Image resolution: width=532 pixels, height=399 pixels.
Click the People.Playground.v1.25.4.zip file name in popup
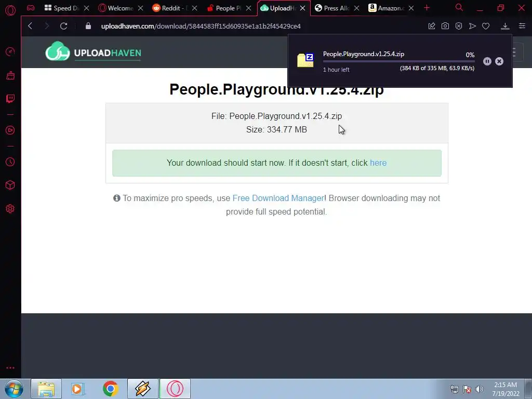pyautogui.click(x=363, y=54)
